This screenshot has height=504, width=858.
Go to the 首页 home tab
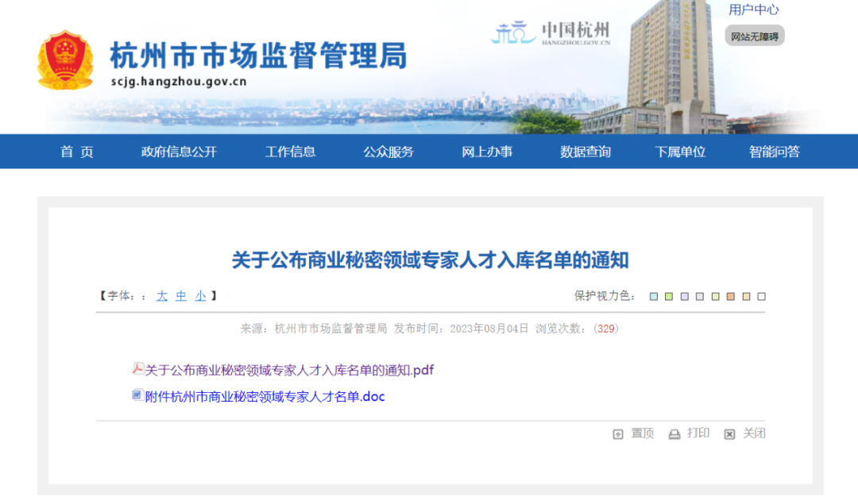click(77, 152)
